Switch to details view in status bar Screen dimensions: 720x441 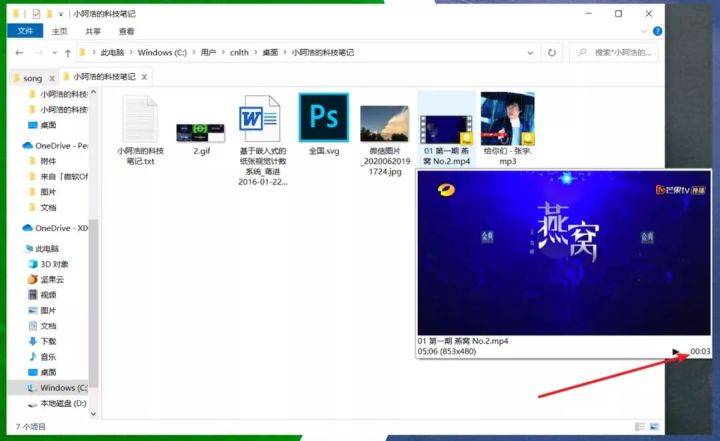pos(639,427)
